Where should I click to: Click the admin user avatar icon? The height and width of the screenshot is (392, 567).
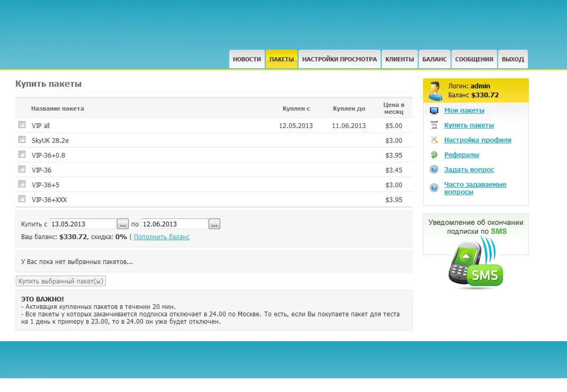(435, 91)
